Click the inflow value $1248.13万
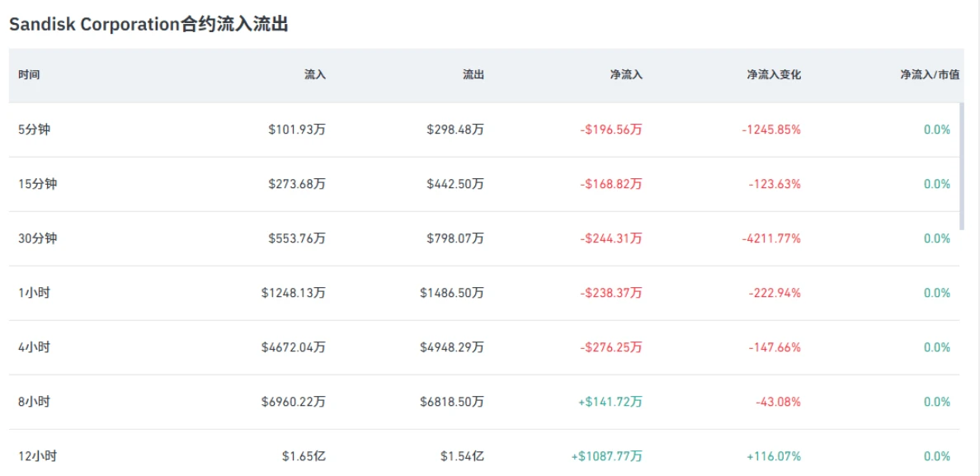 click(x=294, y=293)
